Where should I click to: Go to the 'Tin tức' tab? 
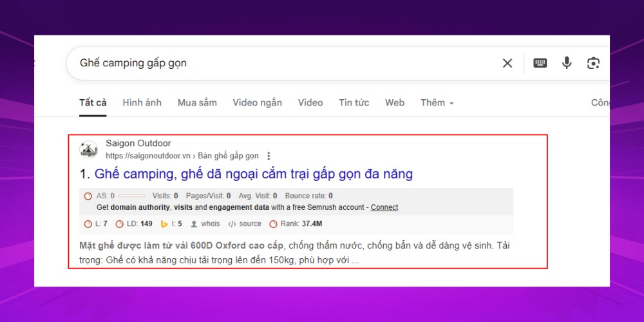click(x=354, y=102)
